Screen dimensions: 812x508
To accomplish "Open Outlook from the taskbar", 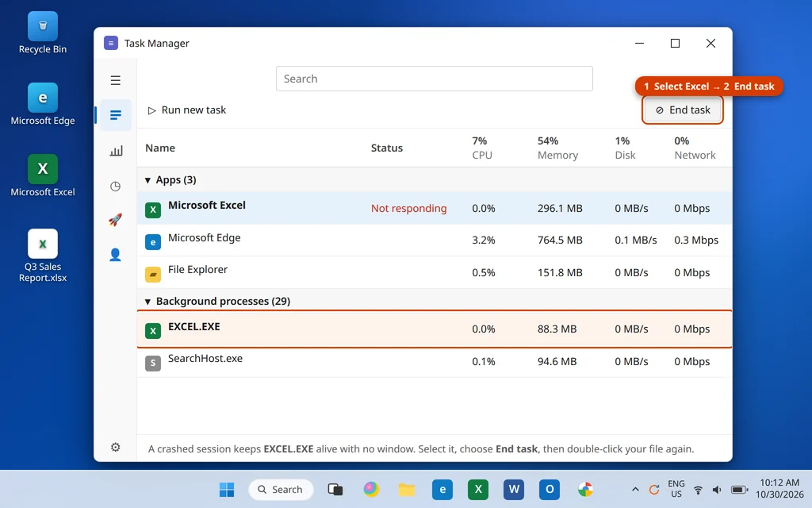I will pyautogui.click(x=550, y=489).
